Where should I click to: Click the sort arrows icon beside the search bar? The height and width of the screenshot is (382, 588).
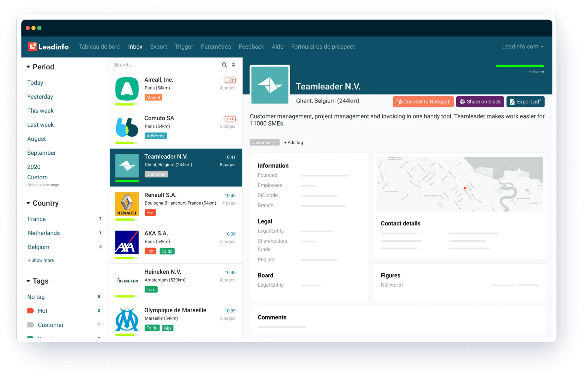tap(233, 65)
